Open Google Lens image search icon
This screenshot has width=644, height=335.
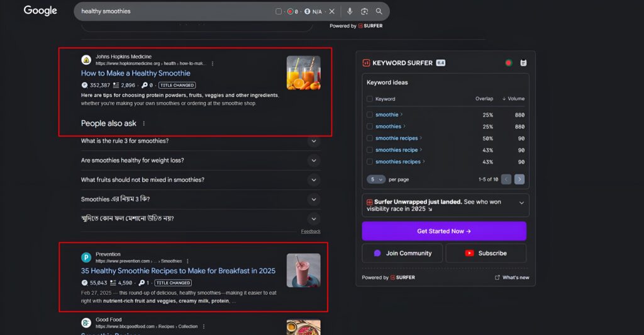[364, 11]
